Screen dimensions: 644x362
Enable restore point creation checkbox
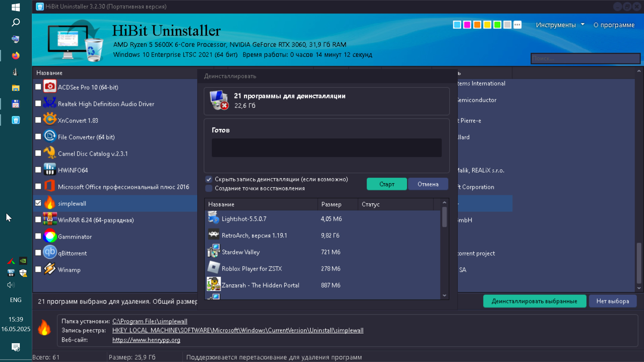coord(209,188)
